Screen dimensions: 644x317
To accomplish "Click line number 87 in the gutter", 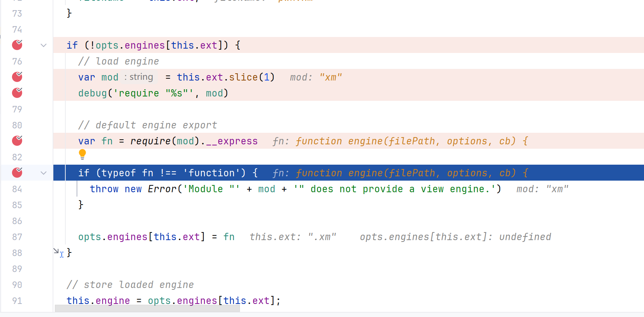I will (x=17, y=237).
